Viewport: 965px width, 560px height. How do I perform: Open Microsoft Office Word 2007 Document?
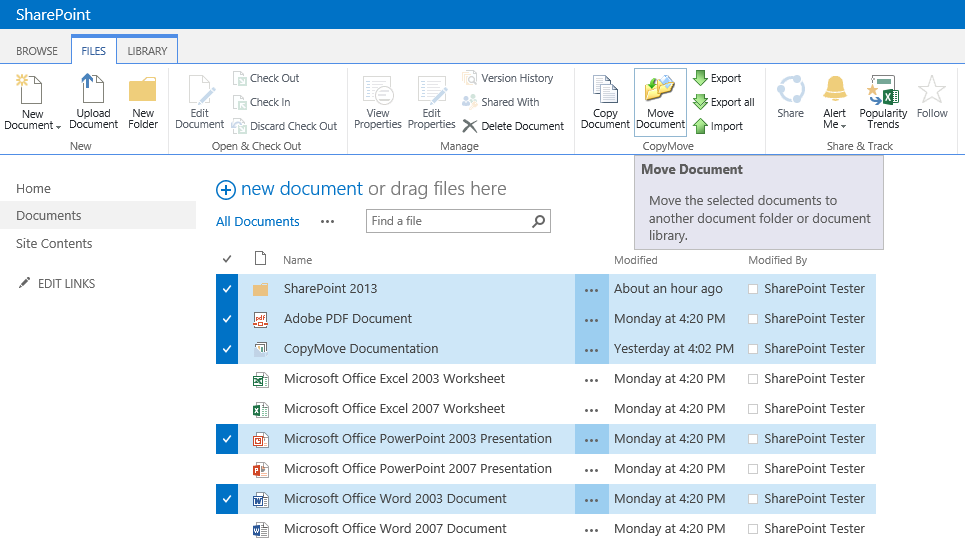tap(395, 529)
